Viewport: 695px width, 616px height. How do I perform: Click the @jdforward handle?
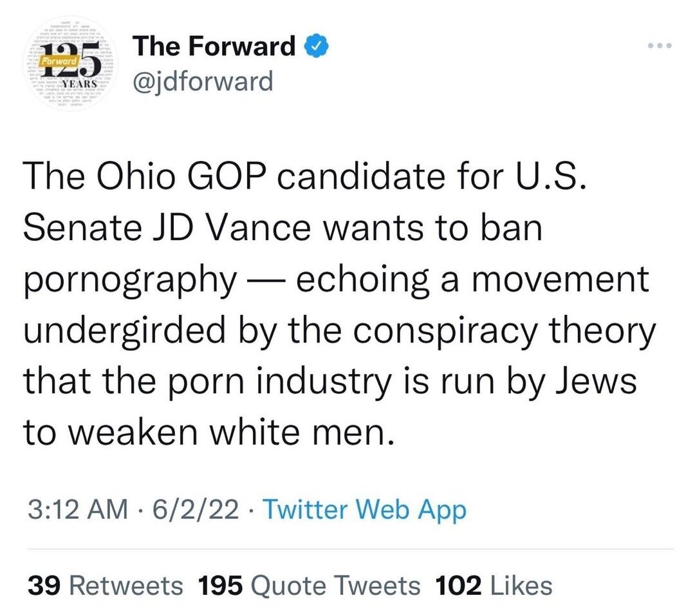[x=203, y=81]
